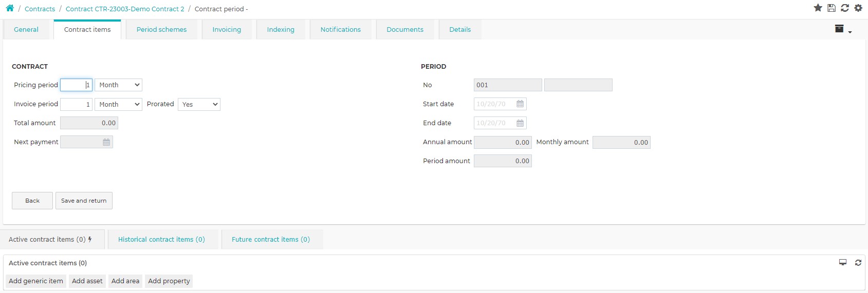Refresh the page with the top refresh icon
This screenshot has width=868, height=293.
(x=845, y=8)
